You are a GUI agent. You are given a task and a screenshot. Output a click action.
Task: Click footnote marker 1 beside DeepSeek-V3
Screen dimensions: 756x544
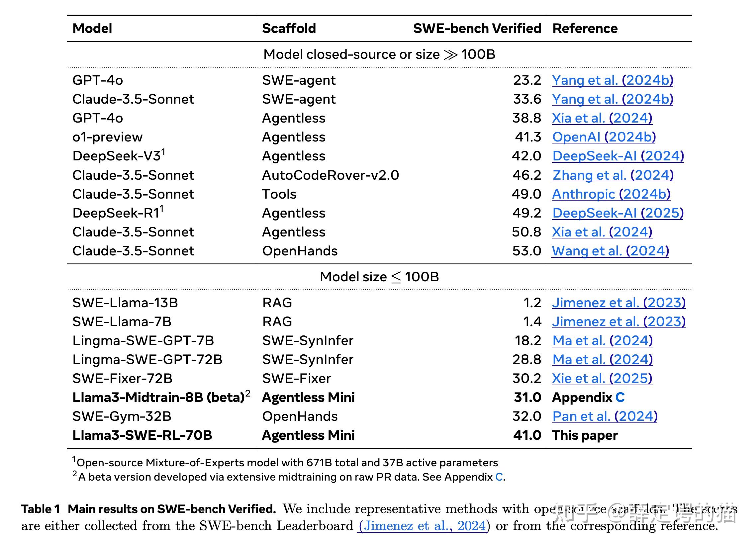tap(163, 152)
